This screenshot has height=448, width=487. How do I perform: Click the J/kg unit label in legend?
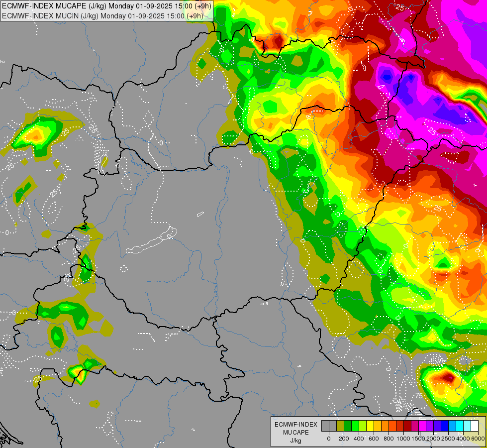pos(295,441)
